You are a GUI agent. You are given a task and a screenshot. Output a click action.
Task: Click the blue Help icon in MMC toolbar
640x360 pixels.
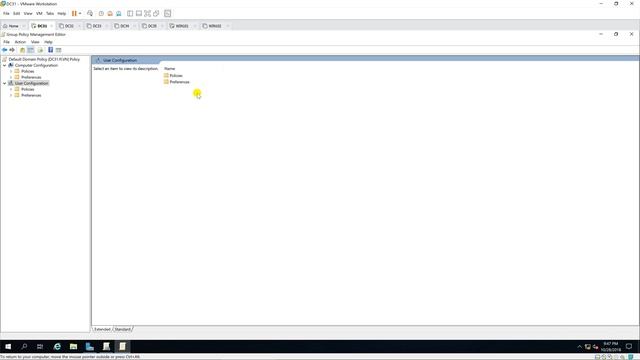tap(51, 50)
